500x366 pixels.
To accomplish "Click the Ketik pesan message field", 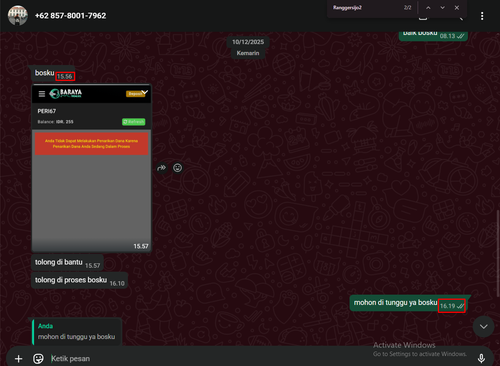I will (x=260, y=359).
